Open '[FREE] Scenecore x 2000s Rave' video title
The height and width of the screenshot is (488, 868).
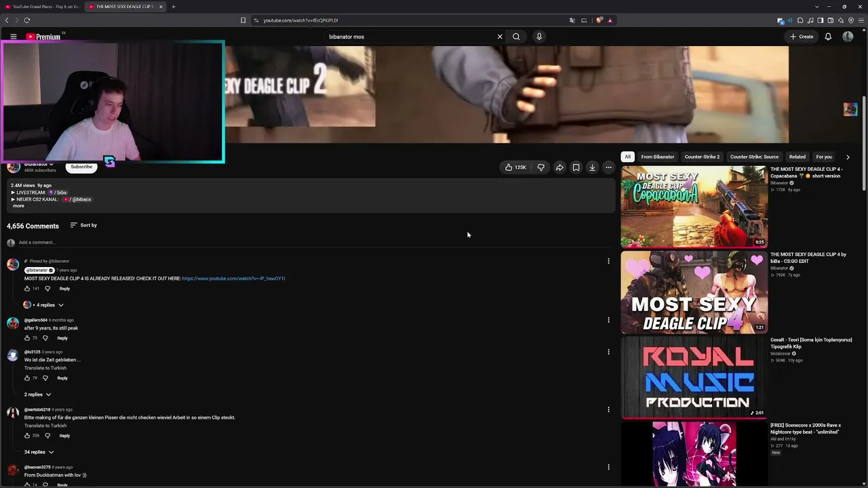(806, 429)
